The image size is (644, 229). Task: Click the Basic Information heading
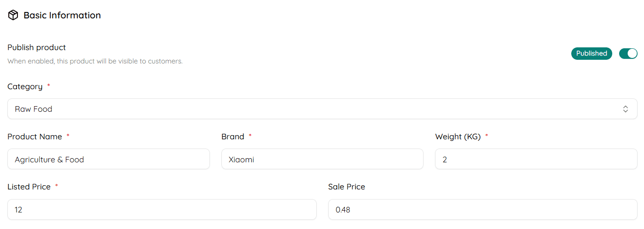point(62,15)
